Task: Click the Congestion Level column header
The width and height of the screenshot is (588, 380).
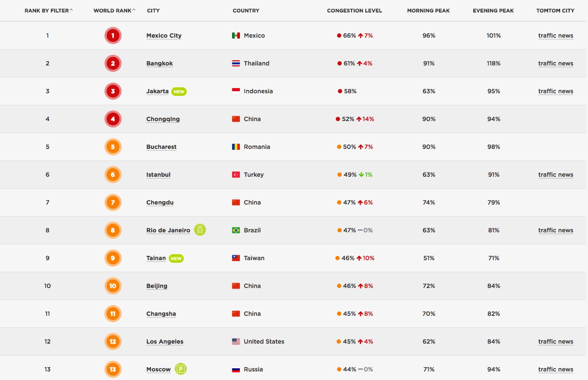Action: (354, 11)
